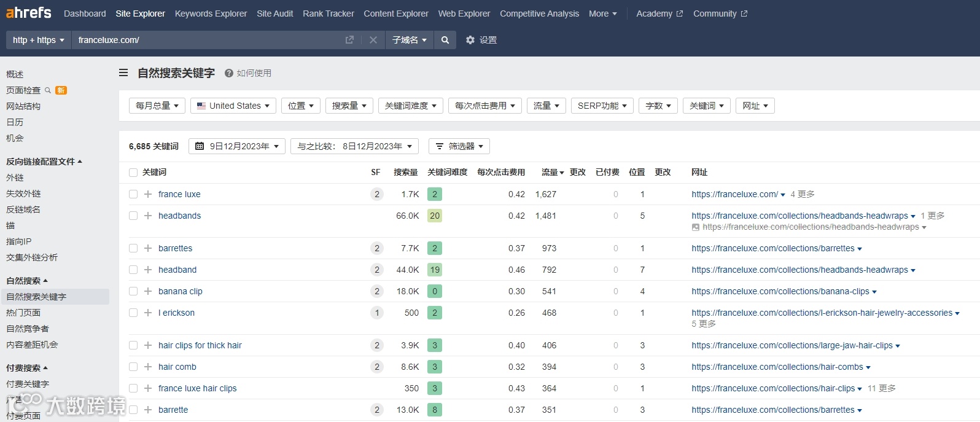Add france luxe hair clips plus icon

point(148,388)
